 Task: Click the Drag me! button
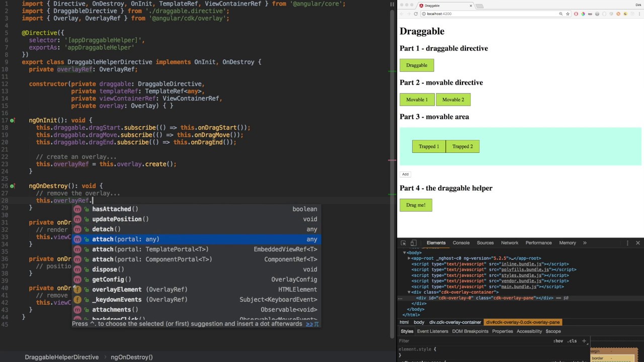(416, 205)
